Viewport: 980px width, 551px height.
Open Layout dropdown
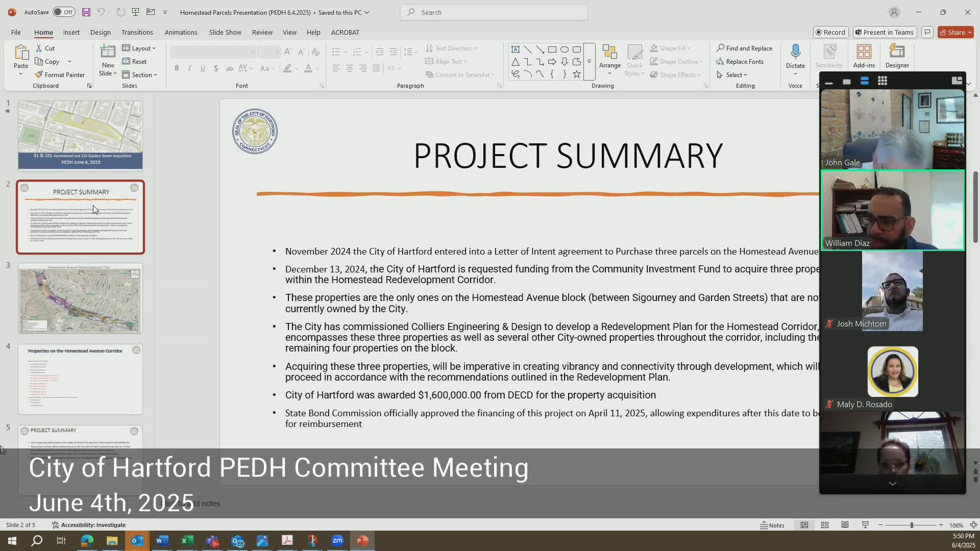coord(139,48)
